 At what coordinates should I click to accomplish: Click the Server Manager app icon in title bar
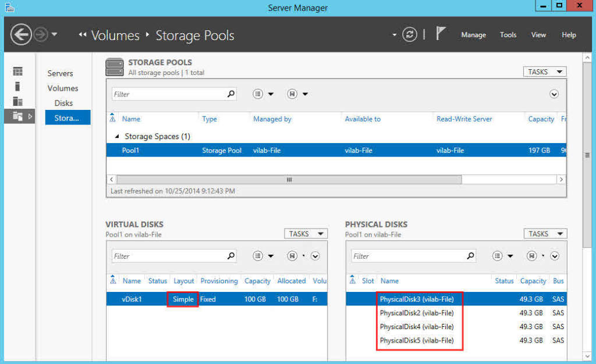pyautogui.click(x=9, y=7)
